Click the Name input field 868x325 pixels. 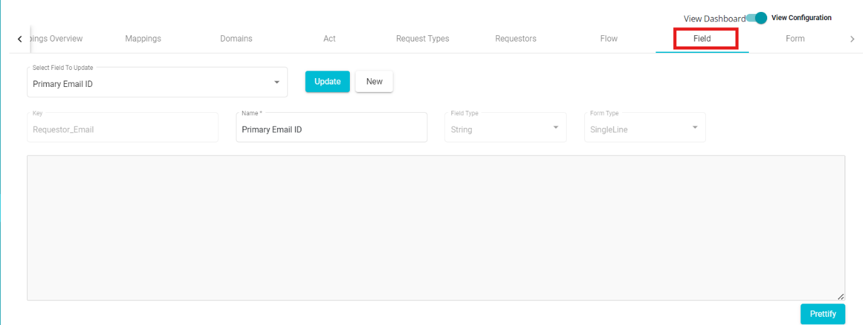[331, 130]
